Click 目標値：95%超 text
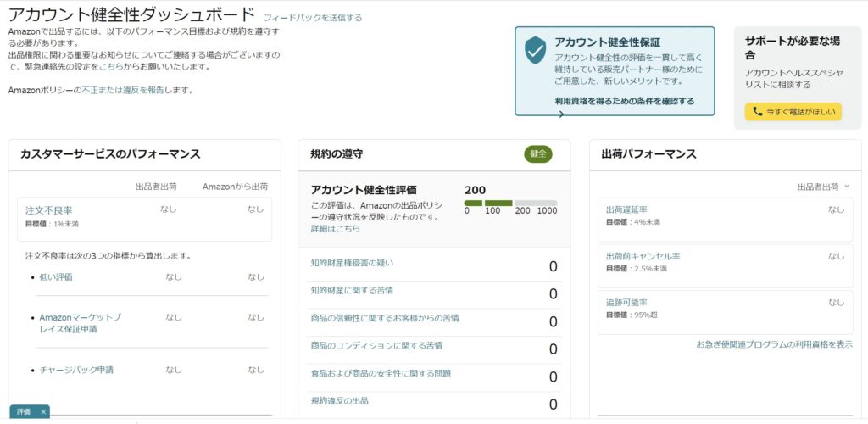 632,315
